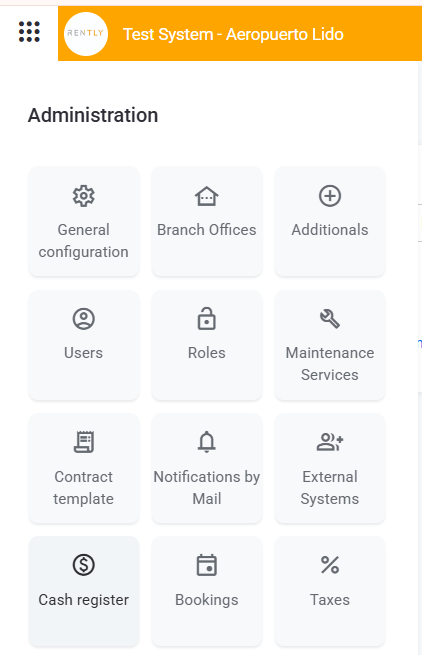Image resolution: width=422 pixels, height=655 pixels.
Task: Click the Roles padlock icon
Action: (206, 319)
